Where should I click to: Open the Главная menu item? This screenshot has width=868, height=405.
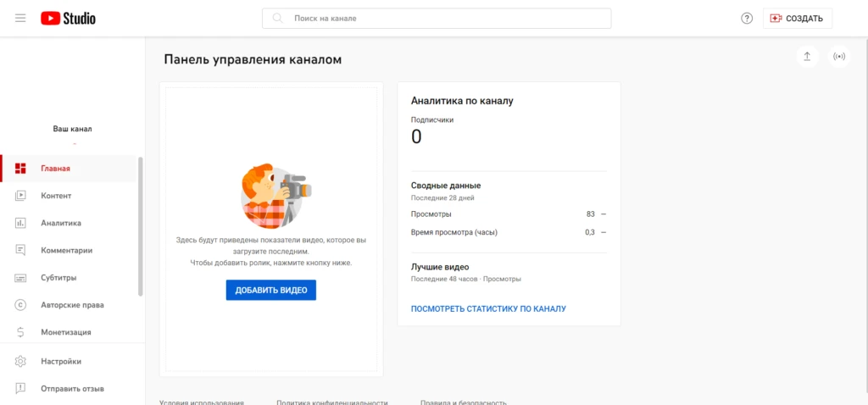pos(68,169)
